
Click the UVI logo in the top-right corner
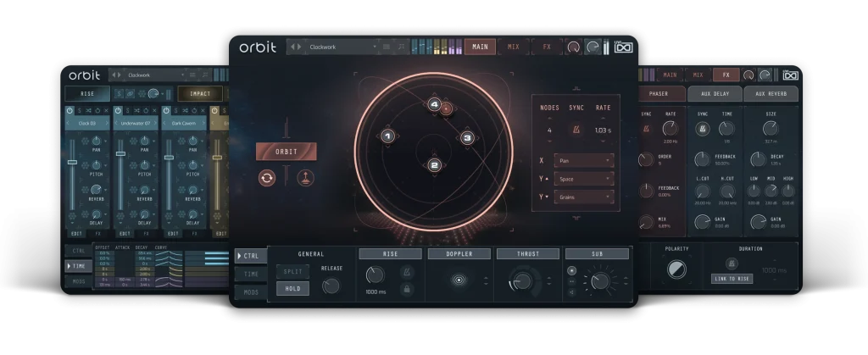pos(623,47)
